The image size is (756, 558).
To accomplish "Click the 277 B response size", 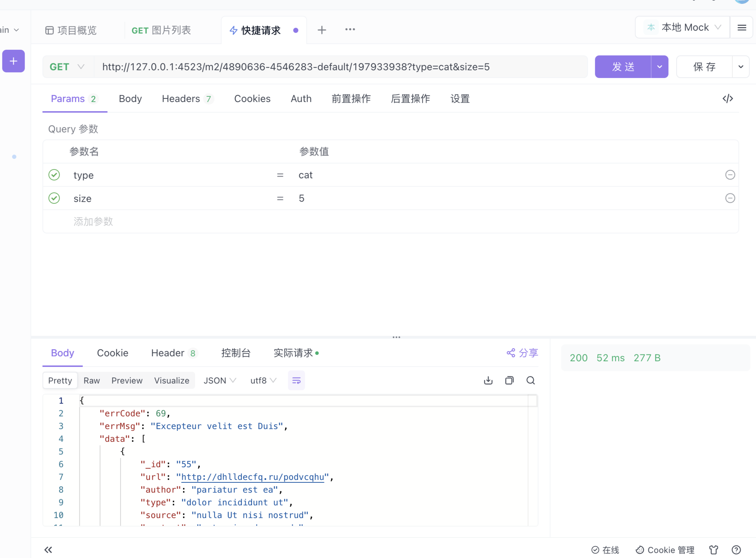I will tap(647, 358).
